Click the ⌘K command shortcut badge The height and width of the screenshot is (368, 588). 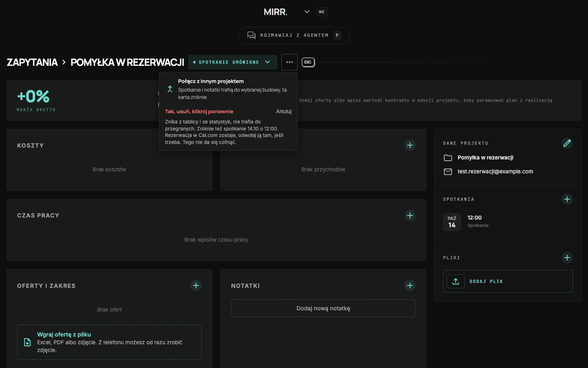coord(322,12)
